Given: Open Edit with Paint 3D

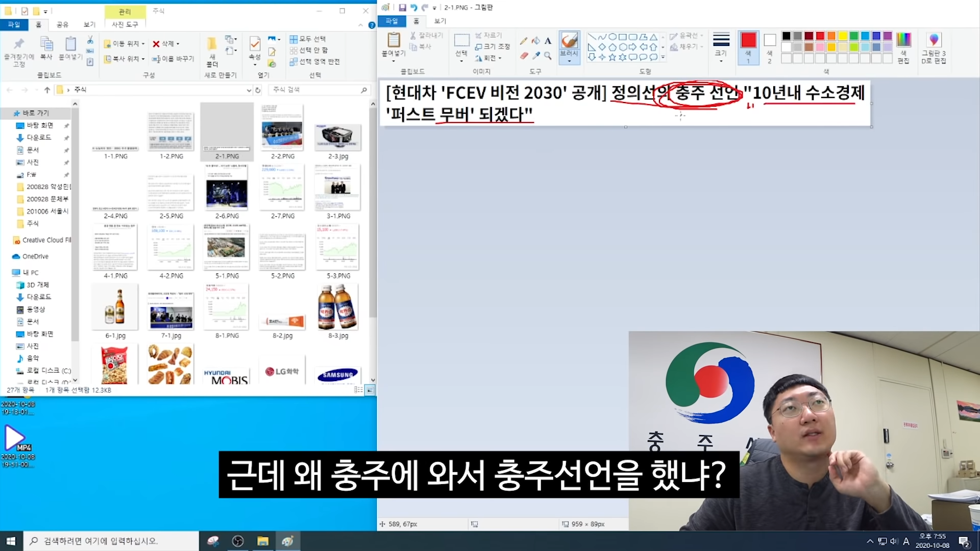Looking at the screenshot, I should click(934, 47).
